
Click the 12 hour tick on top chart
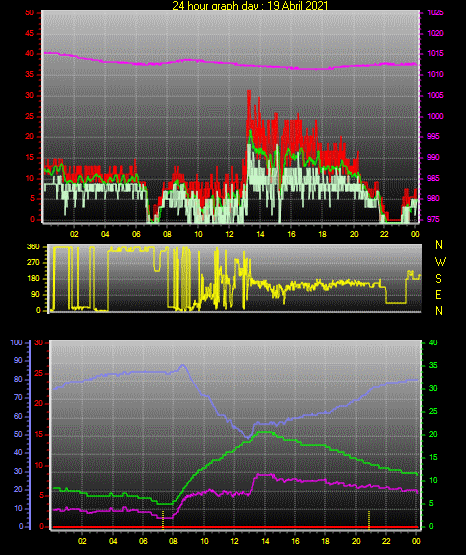[x=229, y=234]
